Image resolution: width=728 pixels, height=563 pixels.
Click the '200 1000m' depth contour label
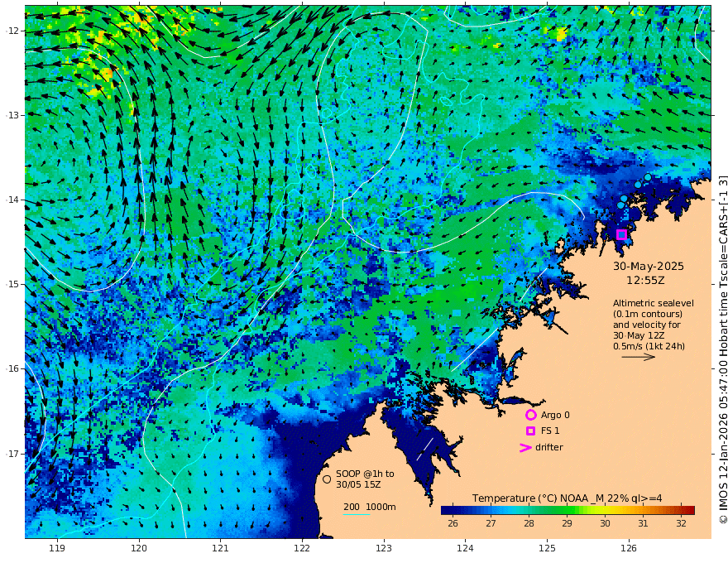point(370,507)
